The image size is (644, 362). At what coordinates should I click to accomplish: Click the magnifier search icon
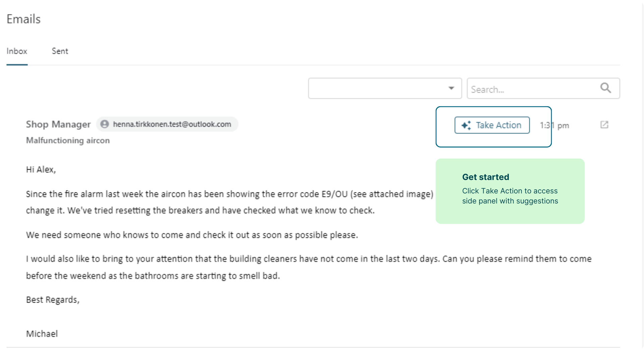point(605,88)
